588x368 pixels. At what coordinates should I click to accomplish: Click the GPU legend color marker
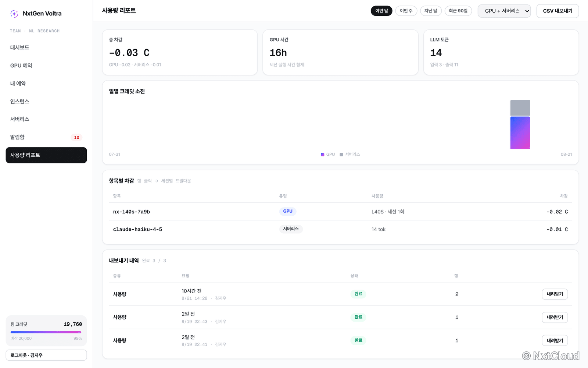(x=323, y=155)
